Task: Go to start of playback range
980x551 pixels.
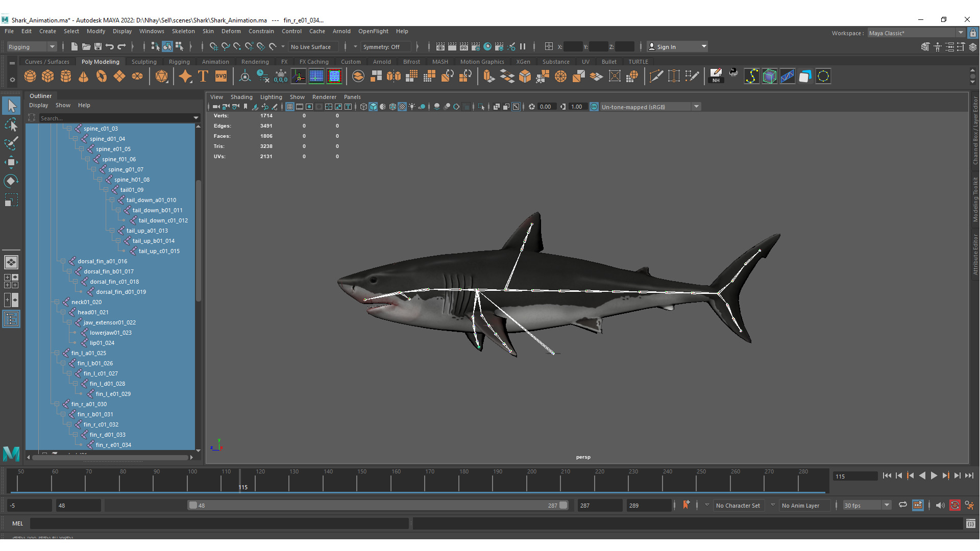Action: [x=887, y=475]
